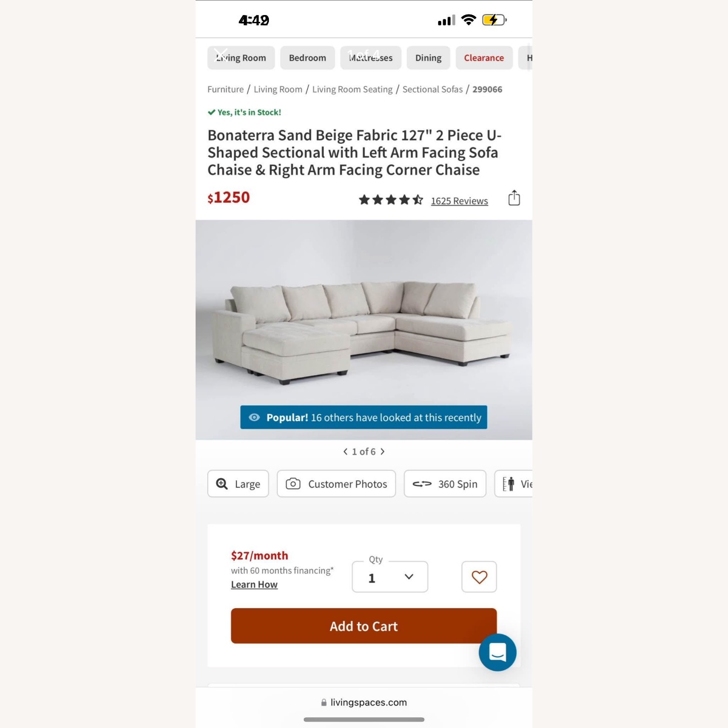Go to next product image arrow
Viewport: 728px width, 728px height.
[382, 452]
